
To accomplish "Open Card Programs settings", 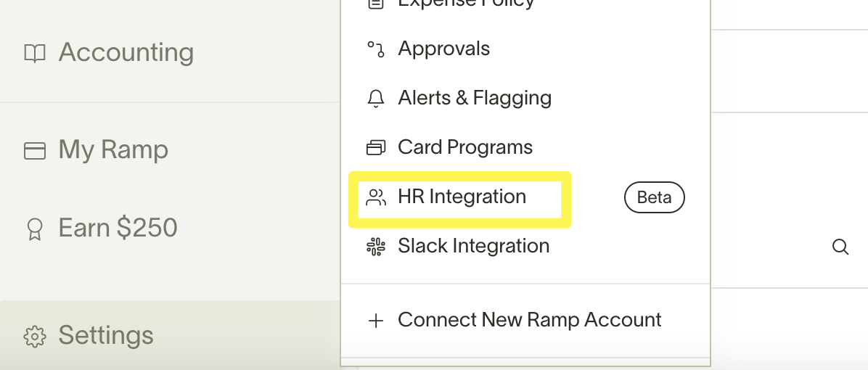I will [x=465, y=148].
